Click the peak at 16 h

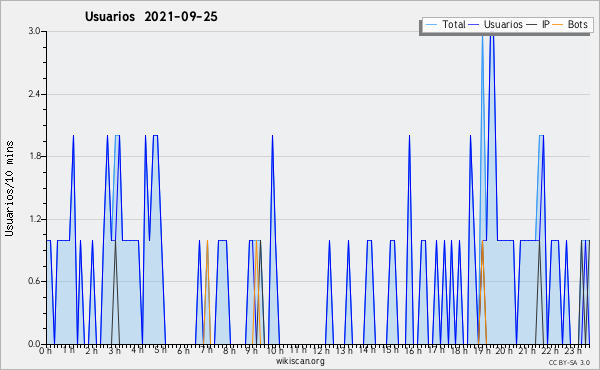click(409, 135)
